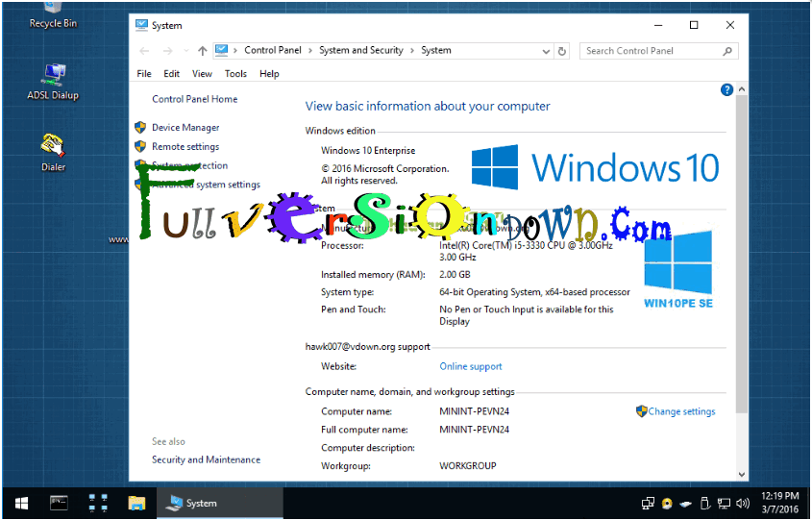812x520 pixels.
Task: Expand chevron before Control Panel breadcrumb
Action: coord(235,50)
